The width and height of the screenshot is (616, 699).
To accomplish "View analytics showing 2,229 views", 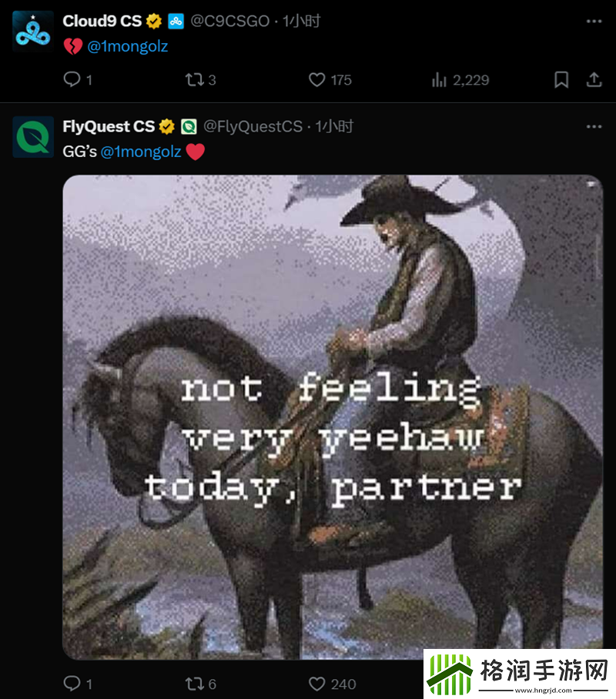I will [x=460, y=80].
